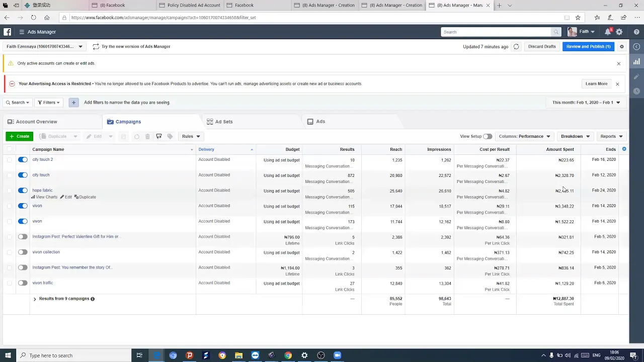Image resolution: width=644 pixels, height=362 pixels.
Task: Open the date range This month dropdown
Action: click(x=586, y=103)
